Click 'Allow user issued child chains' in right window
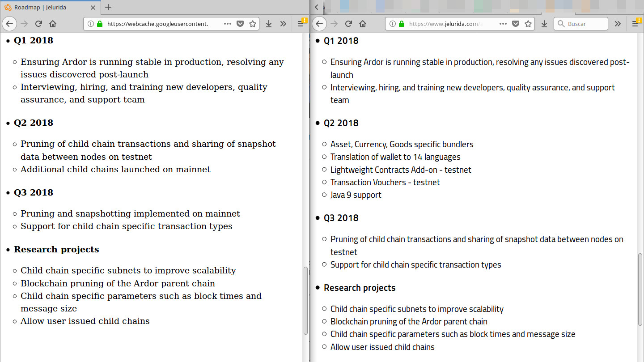644x362 pixels. 382,347
